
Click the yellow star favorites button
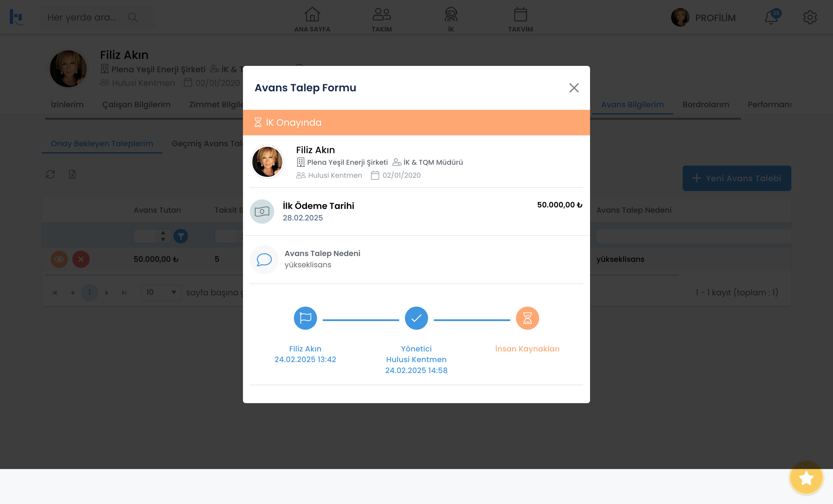[806, 478]
